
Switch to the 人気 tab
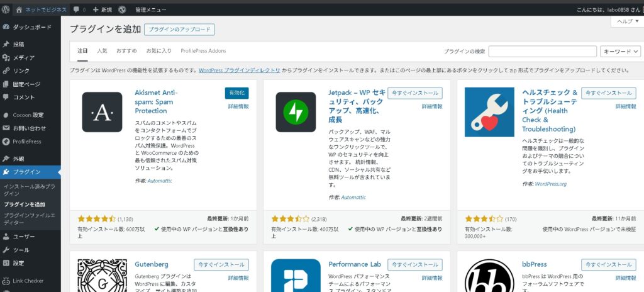(102, 51)
